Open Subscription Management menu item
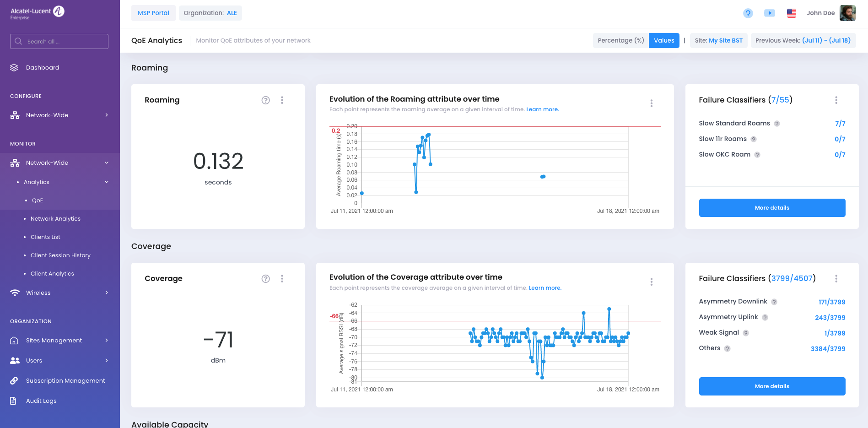The height and width of the screenshot is (428, 868). pyautogui.click(x=60, y=380)
